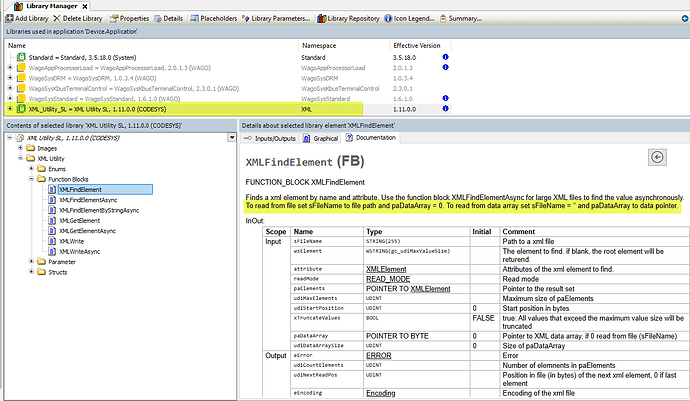Select XMLGetElementAsync function block

[88, 231]
